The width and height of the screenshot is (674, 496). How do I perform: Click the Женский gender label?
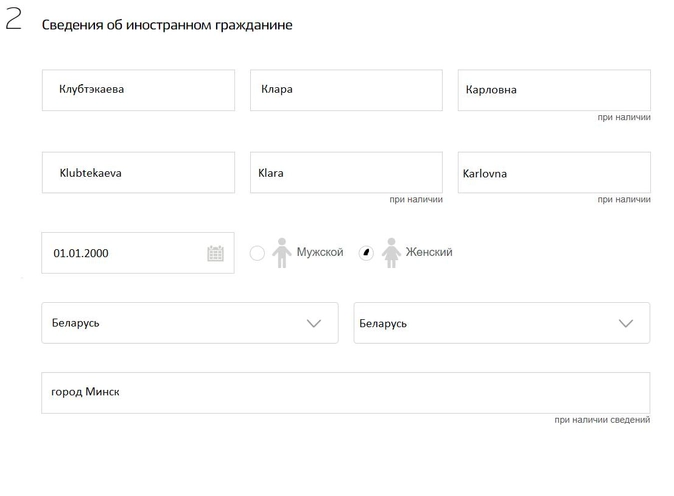[429, 252]
